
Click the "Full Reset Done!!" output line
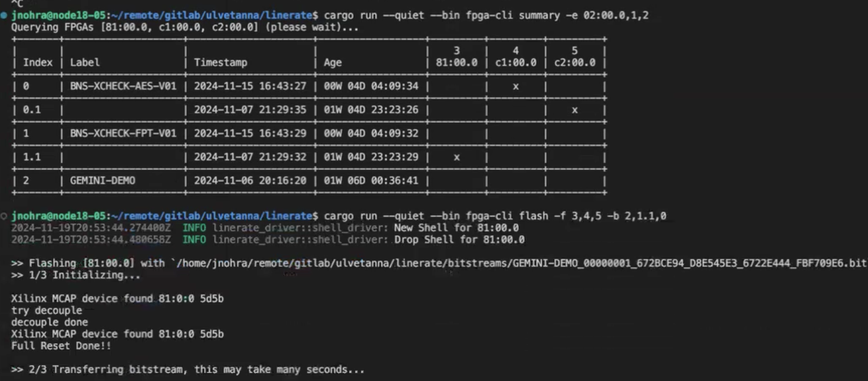(x=61, y=346)
